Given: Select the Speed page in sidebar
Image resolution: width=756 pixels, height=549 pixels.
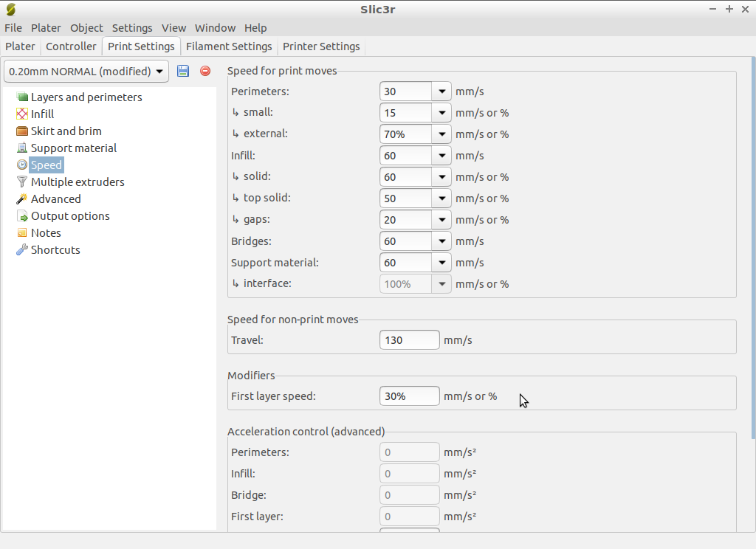Looking at the screenshot, I should [x=47, y=165].
